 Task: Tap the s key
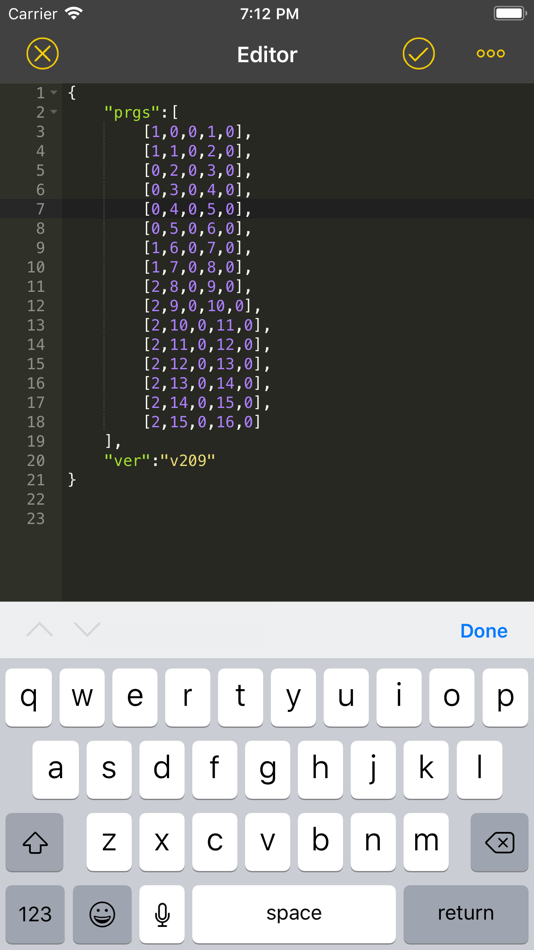coord(108,769)
